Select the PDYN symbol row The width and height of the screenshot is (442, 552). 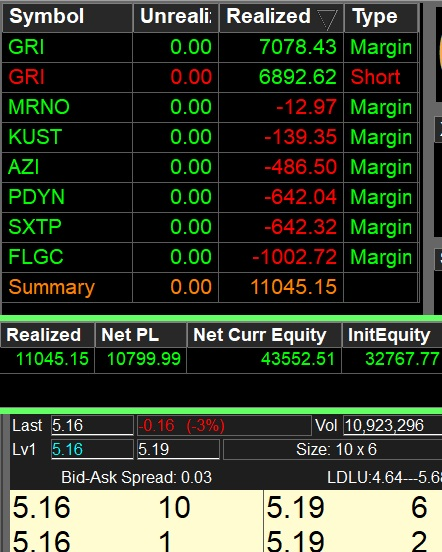coord(37,196)
